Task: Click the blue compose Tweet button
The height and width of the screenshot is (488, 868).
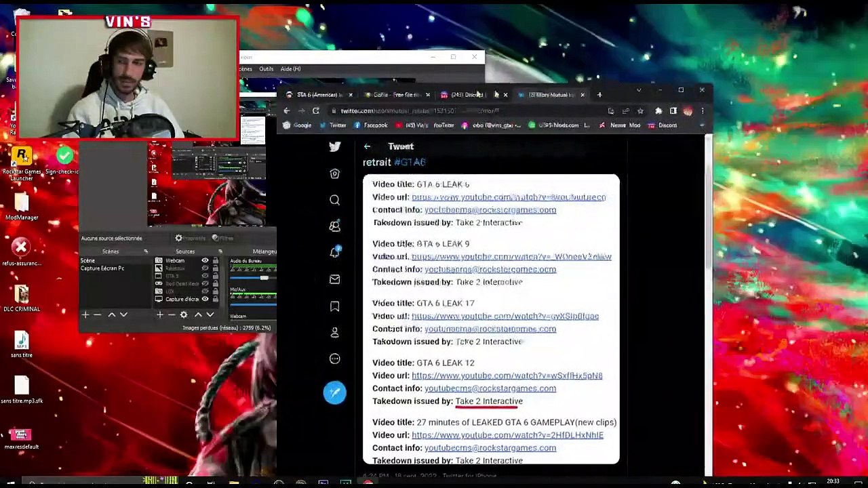Action: coord(334,392)
